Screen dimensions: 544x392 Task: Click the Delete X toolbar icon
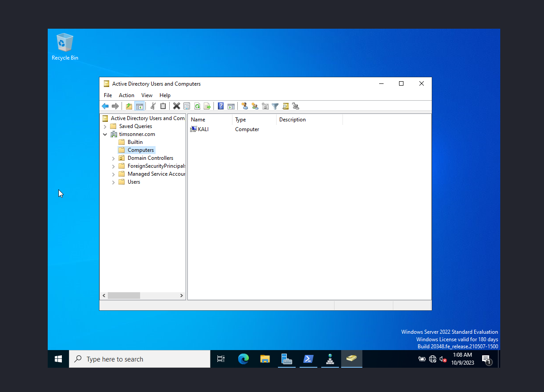(x=176, y=106)
